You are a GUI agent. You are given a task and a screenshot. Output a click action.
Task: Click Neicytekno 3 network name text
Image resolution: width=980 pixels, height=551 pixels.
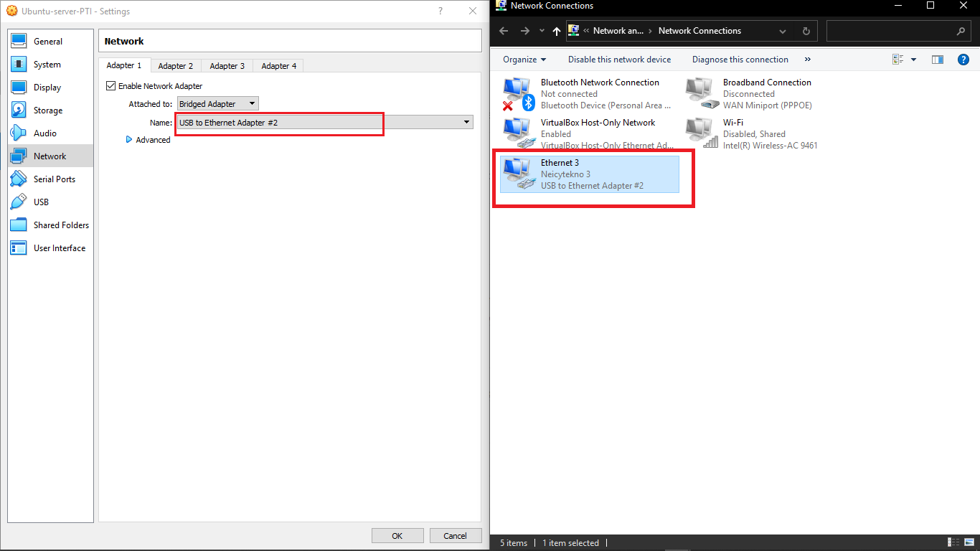(x=566, y=174)
